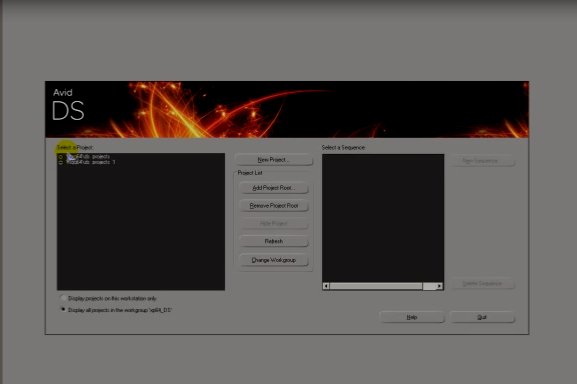Click Add Project Root button
The image size is (577, 384).
(x=274, y=188)
